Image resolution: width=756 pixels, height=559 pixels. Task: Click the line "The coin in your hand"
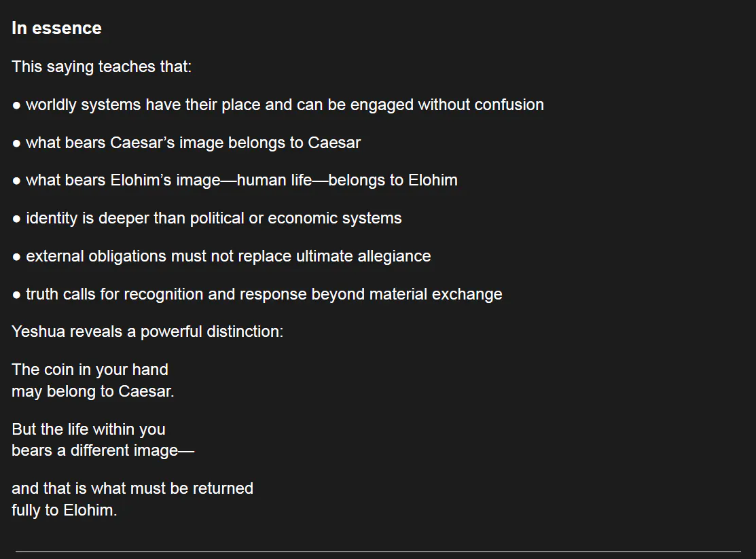[90, 369]
